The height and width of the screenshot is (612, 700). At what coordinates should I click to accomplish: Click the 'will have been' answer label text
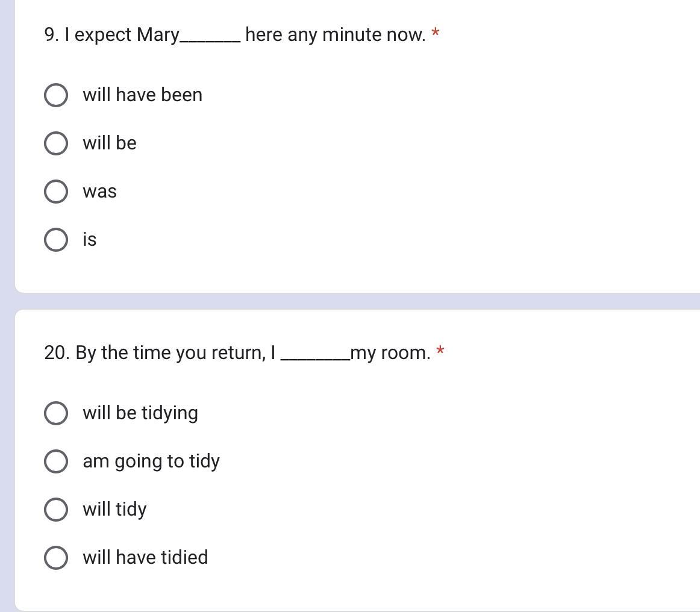[142, 95]
